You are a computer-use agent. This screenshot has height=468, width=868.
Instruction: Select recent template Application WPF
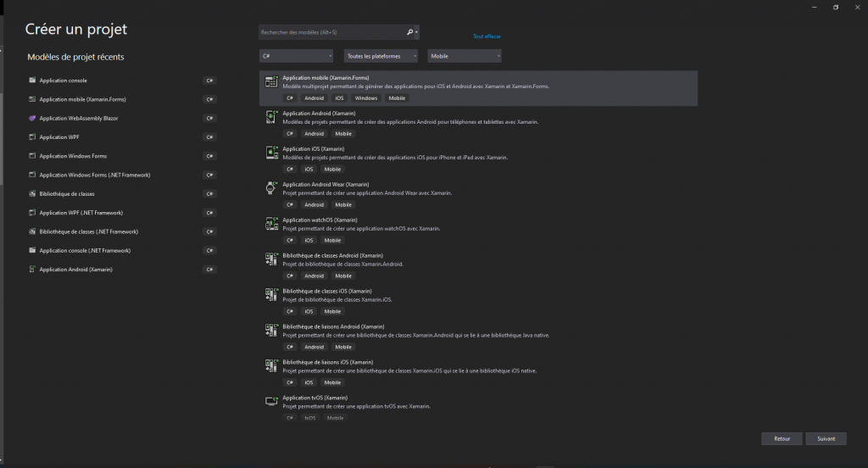click(x=59, y=137)
